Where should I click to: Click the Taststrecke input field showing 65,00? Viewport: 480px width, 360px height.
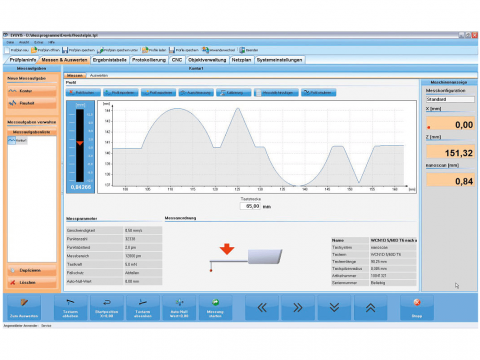pyautogui.click(x=250, y=206)
